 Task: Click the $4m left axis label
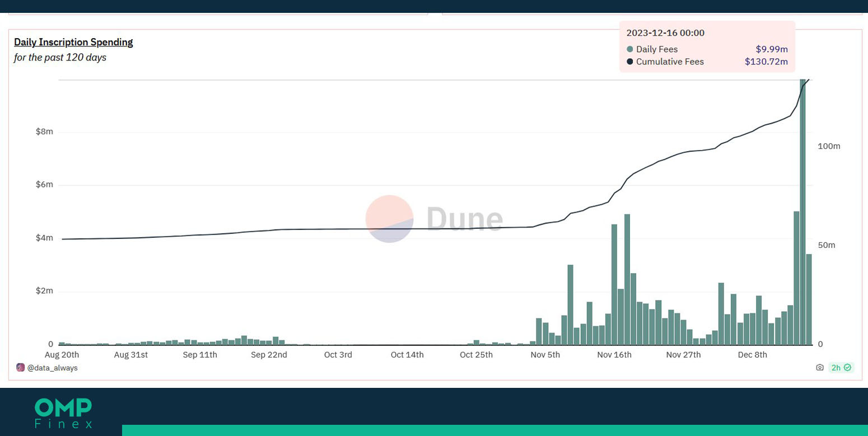pos(44,238)
